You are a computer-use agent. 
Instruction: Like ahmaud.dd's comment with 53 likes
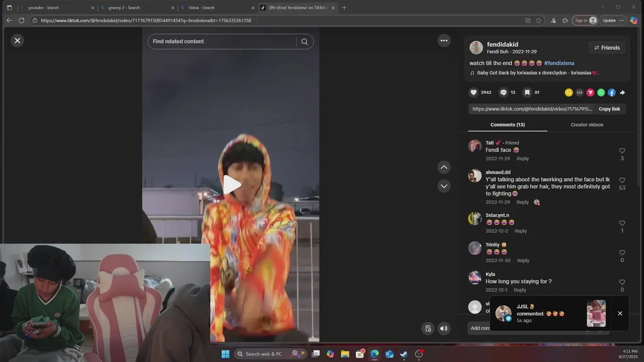point(622,180)
